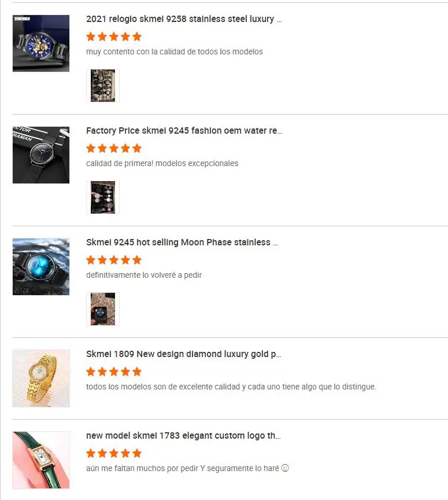Click 'Factory Price skmei 9245 fashion oem' title
The height and width of the screenshot is (500, 448).
[184, 131]
